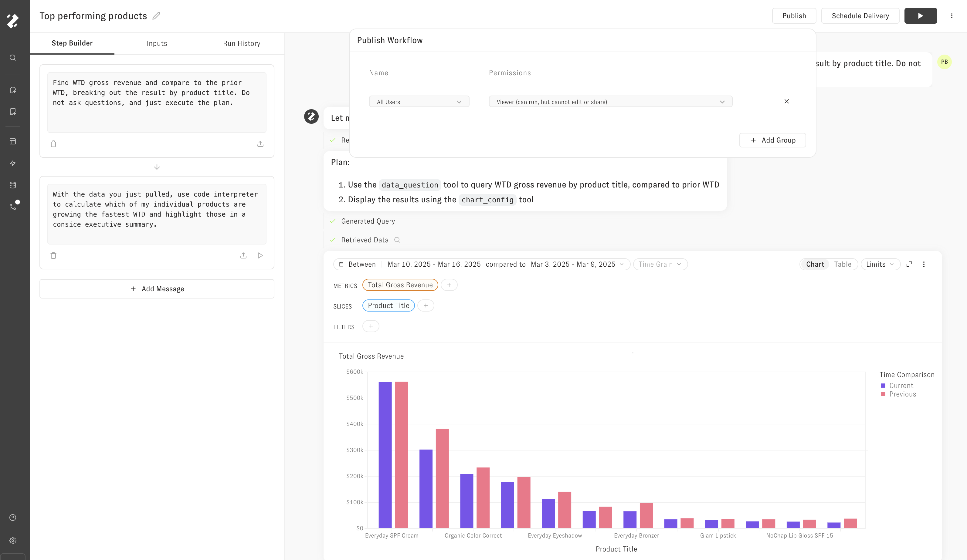This screenshot has height=560, width=967.
Task: Toggle the Previous series in legend
Action: pos(898,394)
